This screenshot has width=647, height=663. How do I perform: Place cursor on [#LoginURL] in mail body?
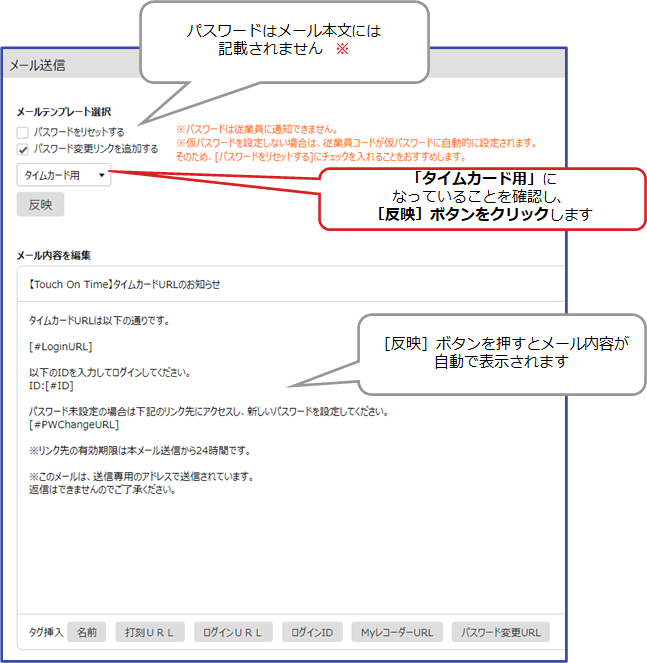(x=60, y=345)
